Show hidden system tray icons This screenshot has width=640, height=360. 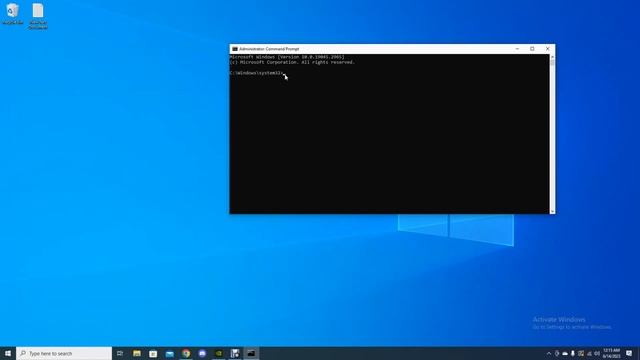pyautogui.click(x=549, y=353)
